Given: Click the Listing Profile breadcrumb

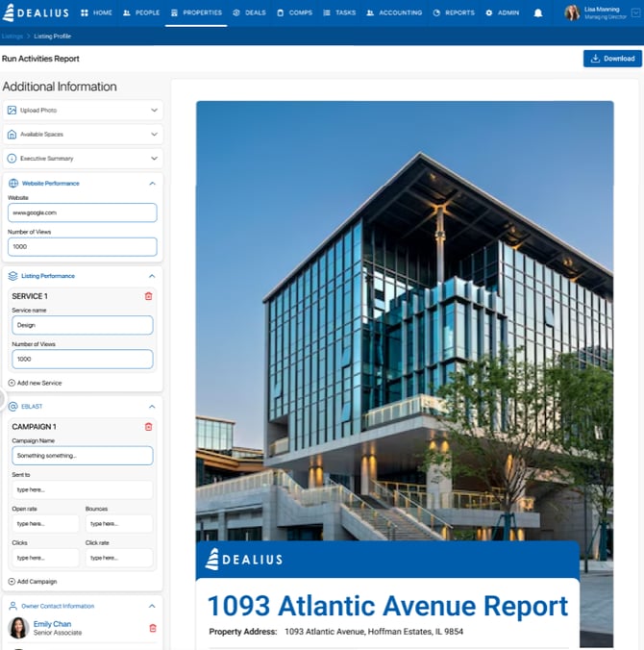Looking at the screenshot, I should (x=52, y=37).
